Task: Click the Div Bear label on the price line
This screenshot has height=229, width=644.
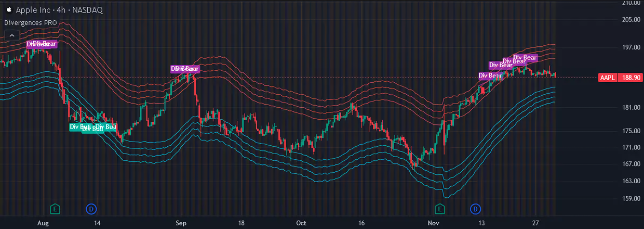Action: [490, 75]
